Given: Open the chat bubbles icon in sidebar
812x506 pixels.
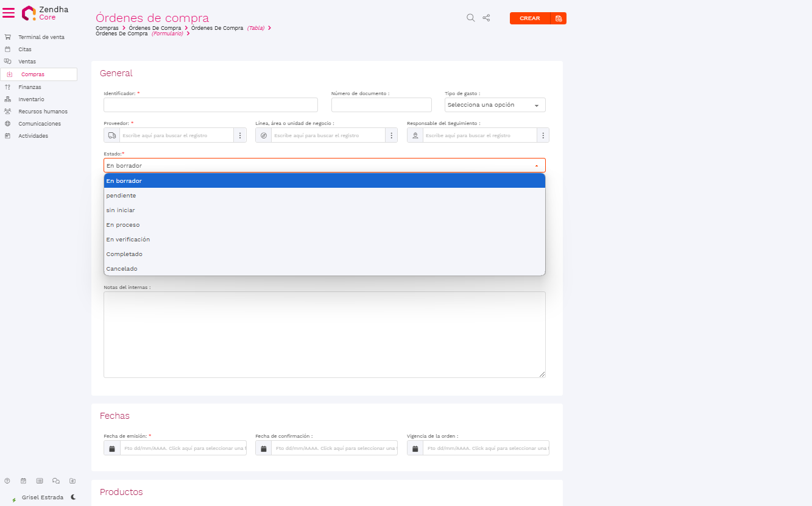Looking at the screenshot, I should (56, 480).
